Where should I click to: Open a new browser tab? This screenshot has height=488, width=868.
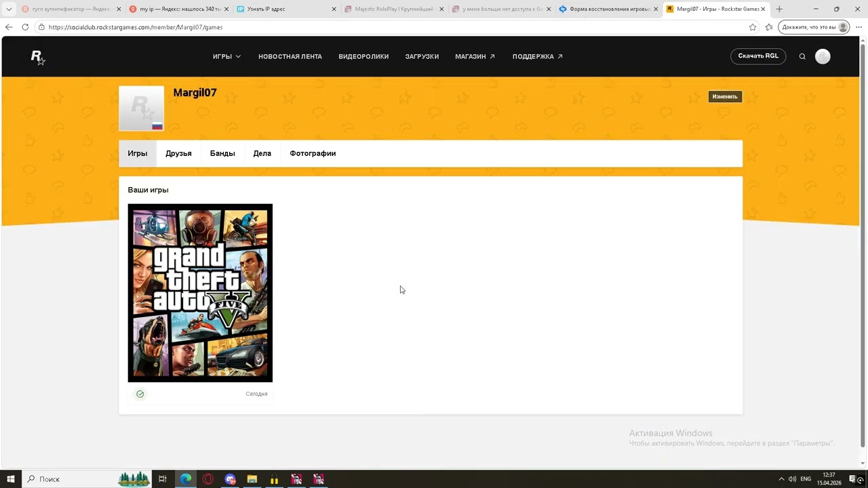779,9
